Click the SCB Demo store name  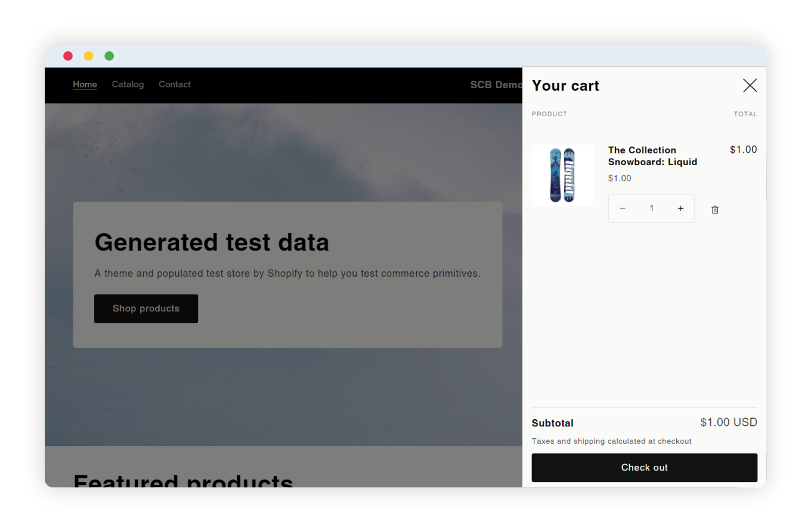pyautogui.click(x=496, y=85)
